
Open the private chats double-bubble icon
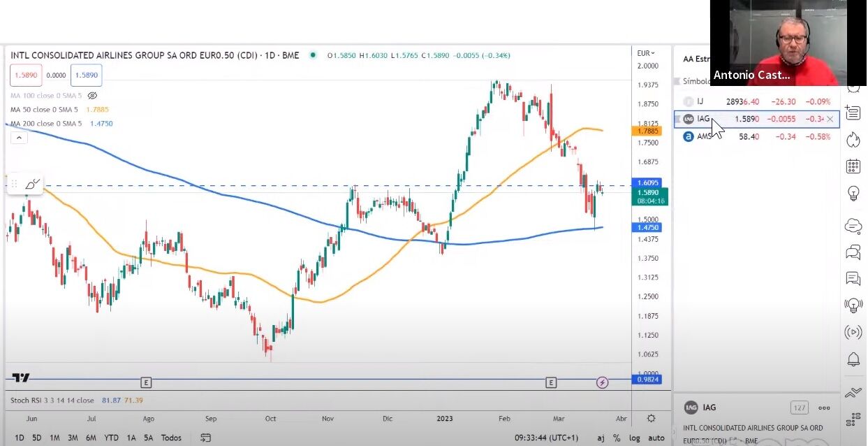click(x=853, y=252)
